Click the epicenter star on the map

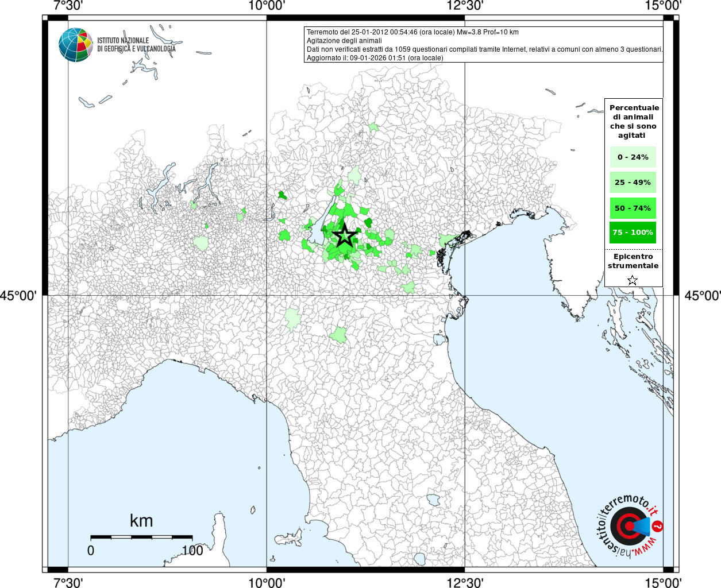(x=344, y=235)
